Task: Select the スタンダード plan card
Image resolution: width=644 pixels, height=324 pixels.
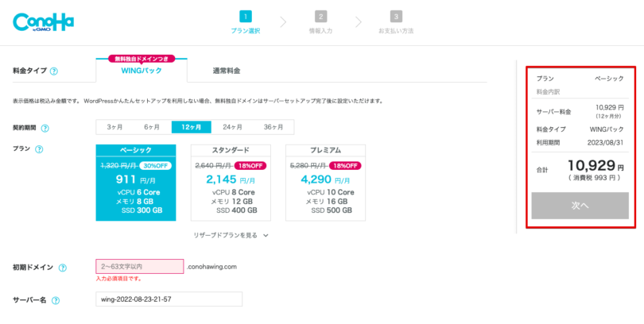Action: (231, 183)
